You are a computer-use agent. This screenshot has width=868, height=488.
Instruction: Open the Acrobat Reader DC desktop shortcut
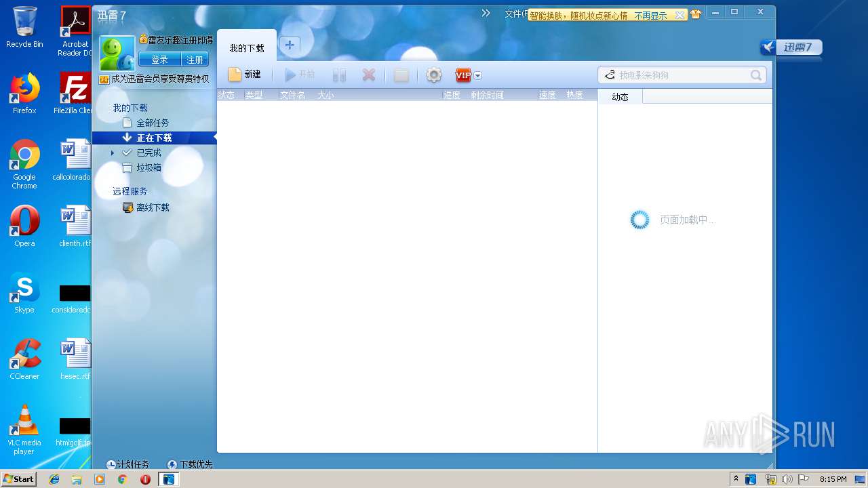[x=75, y=30]
